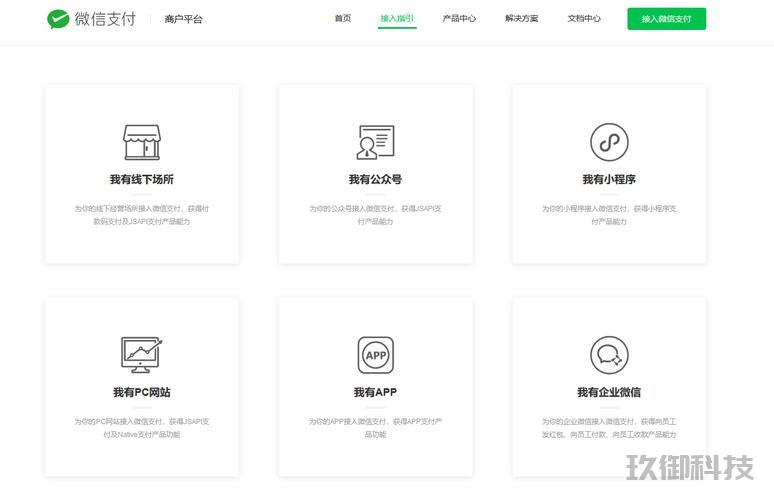Click the mini program icon above 我有小程序

[609, 142]
